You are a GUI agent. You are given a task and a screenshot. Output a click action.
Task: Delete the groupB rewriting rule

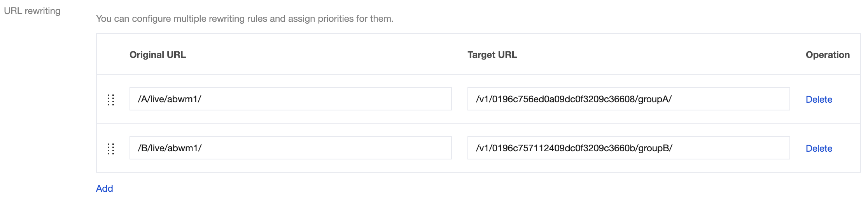pyautogui.click(x=819, y=149)
